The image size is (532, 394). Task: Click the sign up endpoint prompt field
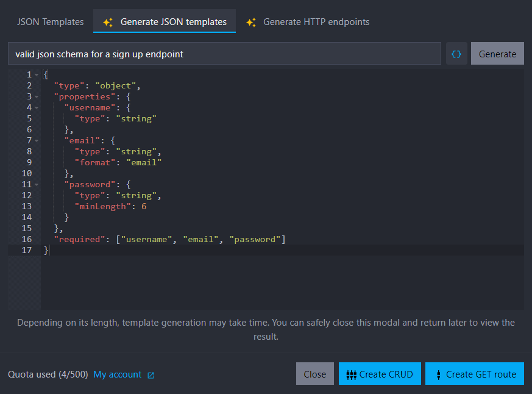click(225, 53)
